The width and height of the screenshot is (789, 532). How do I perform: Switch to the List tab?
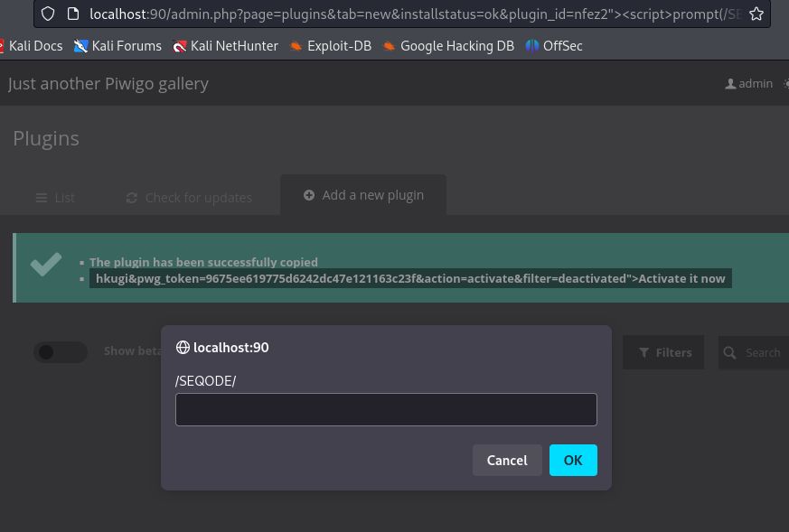(54, 197)
